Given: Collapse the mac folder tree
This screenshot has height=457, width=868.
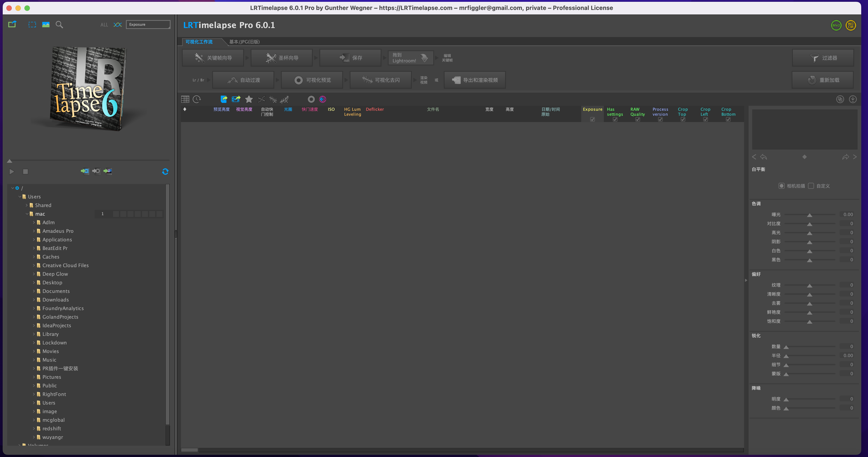Looking at the screenshot, I should 27,214.
